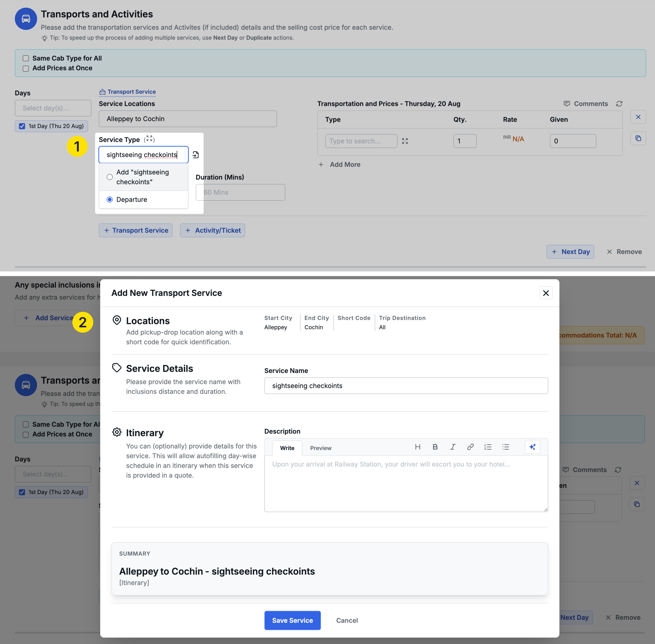
Task: Uncheck top 1st Day (Thu 20 Aug) checkbox
Action: [x=22, y=126]
